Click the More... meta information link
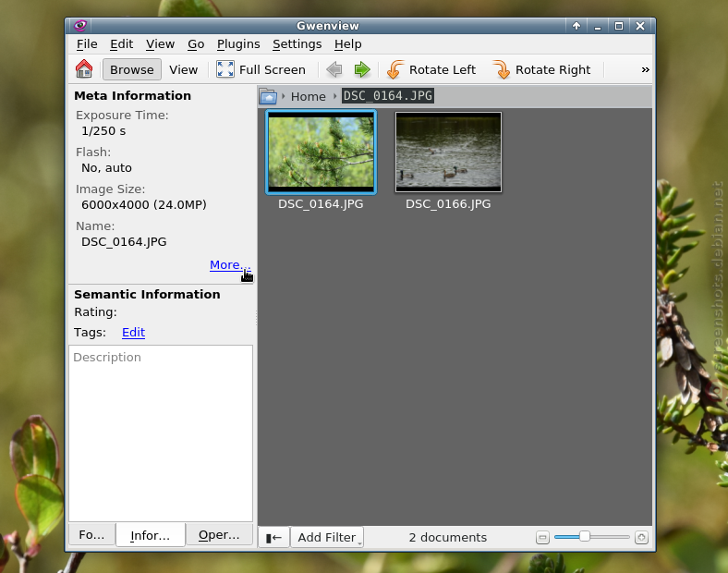The height and width of the screenshot is (573, 728). 230,264
